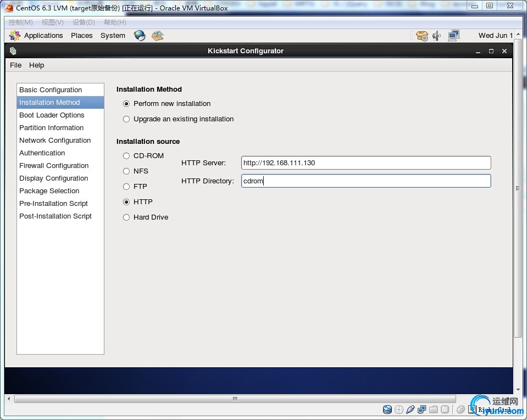Image resolution: width=527 pixels, height=420 pixels.
Task: Choose CD-ROM as installation source
Action: 126,156
